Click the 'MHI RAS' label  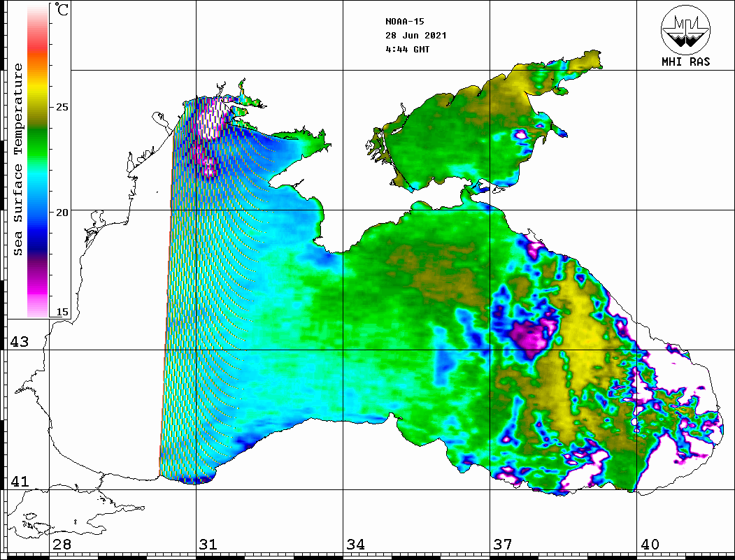[x=685, y=62]
